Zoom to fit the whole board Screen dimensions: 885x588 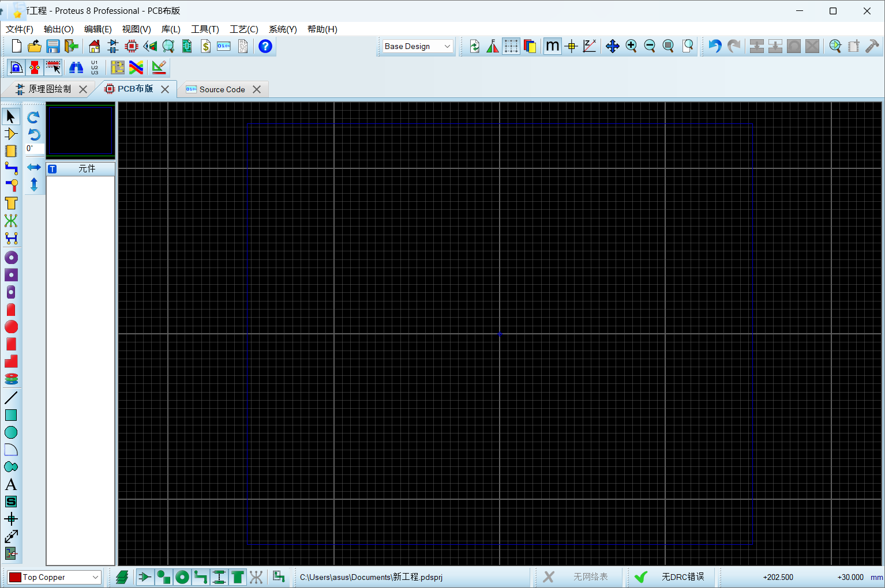point(668,46)
